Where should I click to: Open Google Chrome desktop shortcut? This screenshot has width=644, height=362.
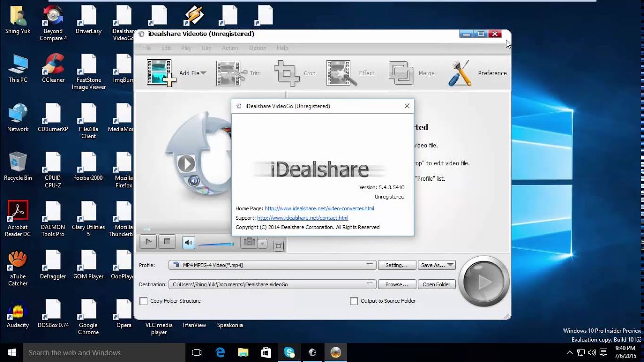click(89, 318)
